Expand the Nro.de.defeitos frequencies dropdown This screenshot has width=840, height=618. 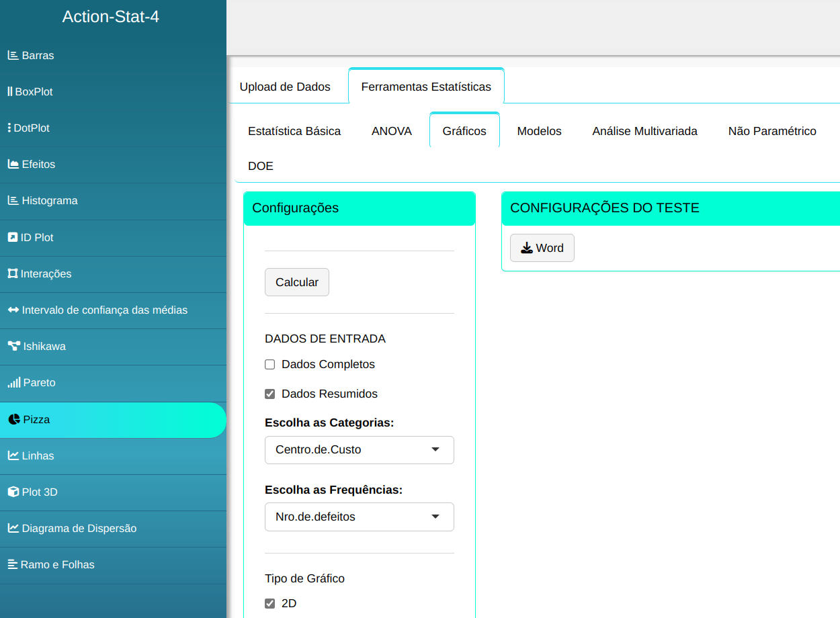[360, 517]
